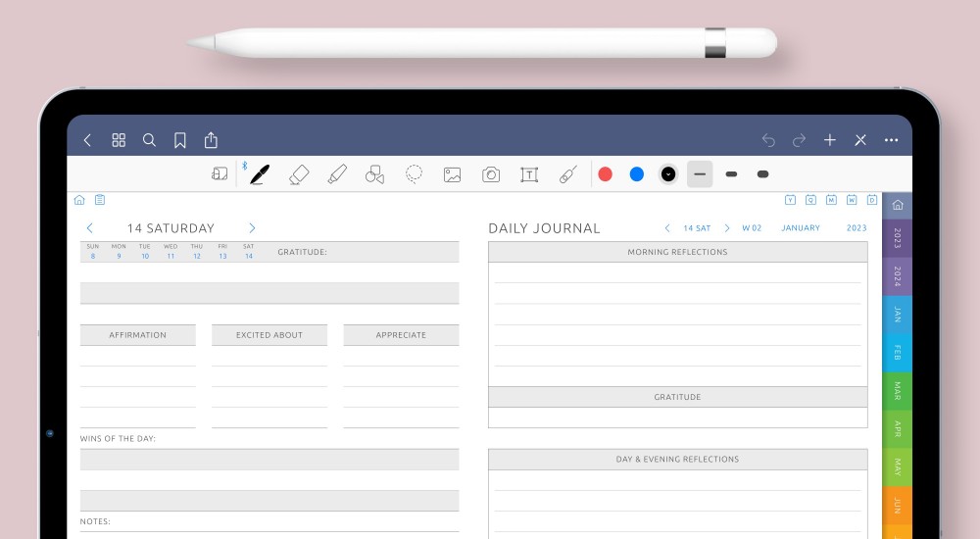The width and height of the screenshot is (980, 539).
Task: Toggle the read-only mode icon in the toolbar
Action: pyautogui.click(x=220, y=173)
